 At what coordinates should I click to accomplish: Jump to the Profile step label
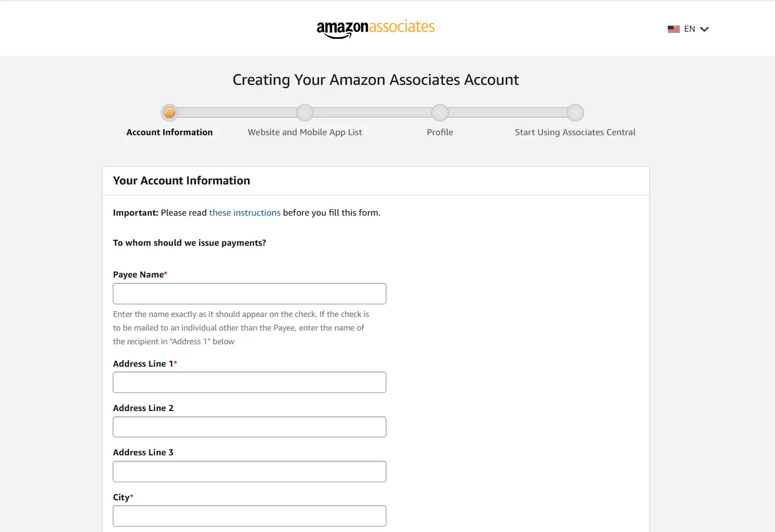(x=440, y=132)
